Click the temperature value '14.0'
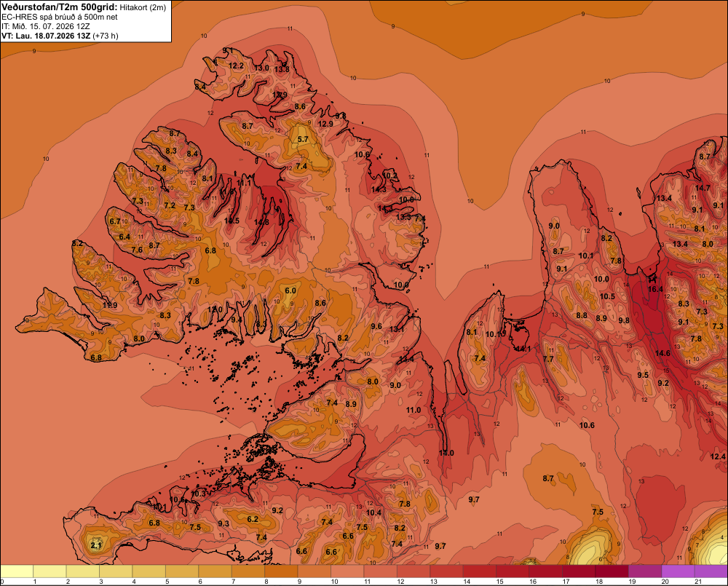This screenshot has width=728, height=586. pyautogui.click(x=446, y=453)
